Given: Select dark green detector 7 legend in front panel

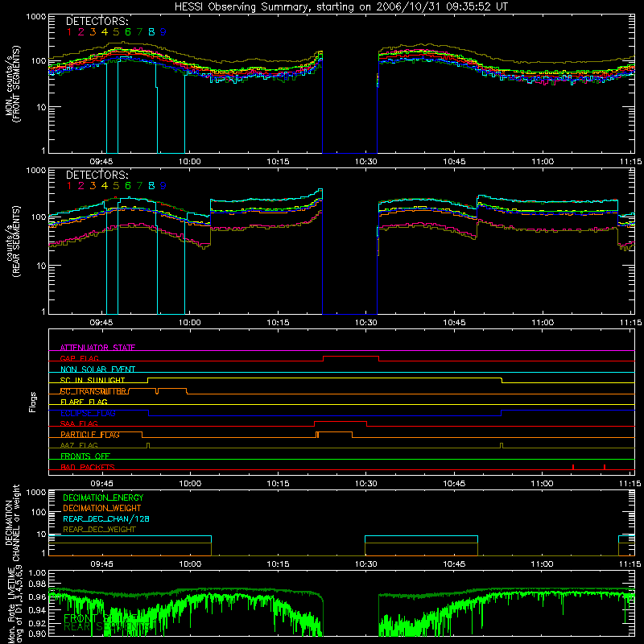Looking at the screenshot, I should (139, 32).
